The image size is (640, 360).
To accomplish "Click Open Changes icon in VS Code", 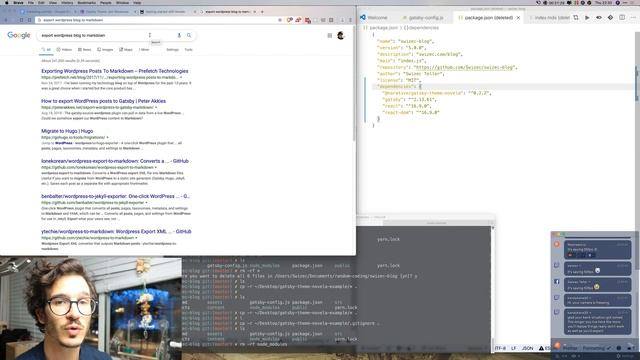I will coord(576,18).
